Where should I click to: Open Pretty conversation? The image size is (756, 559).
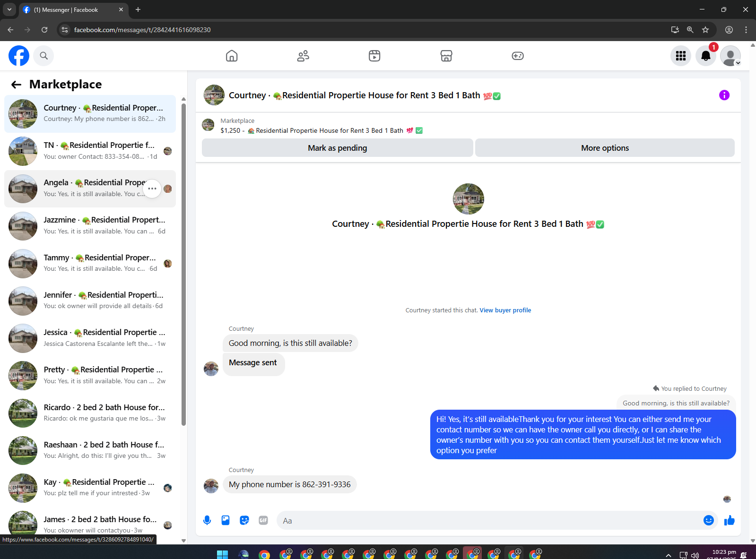pos(90,376)
